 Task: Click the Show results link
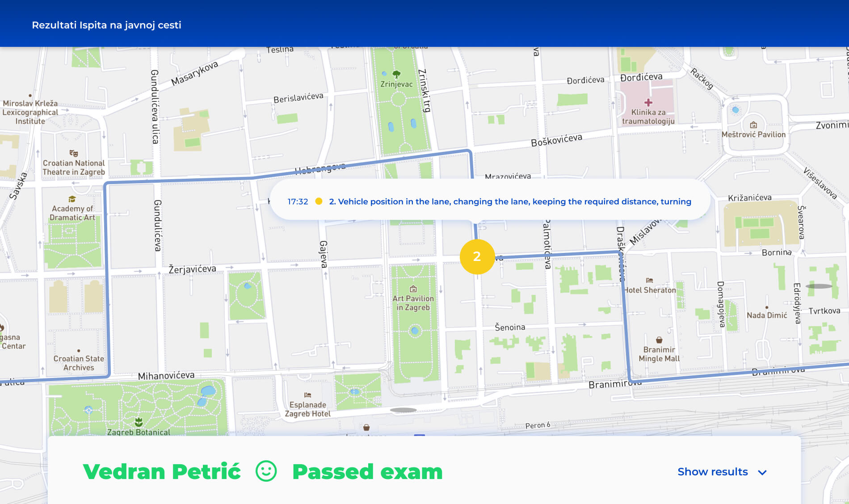712,472
